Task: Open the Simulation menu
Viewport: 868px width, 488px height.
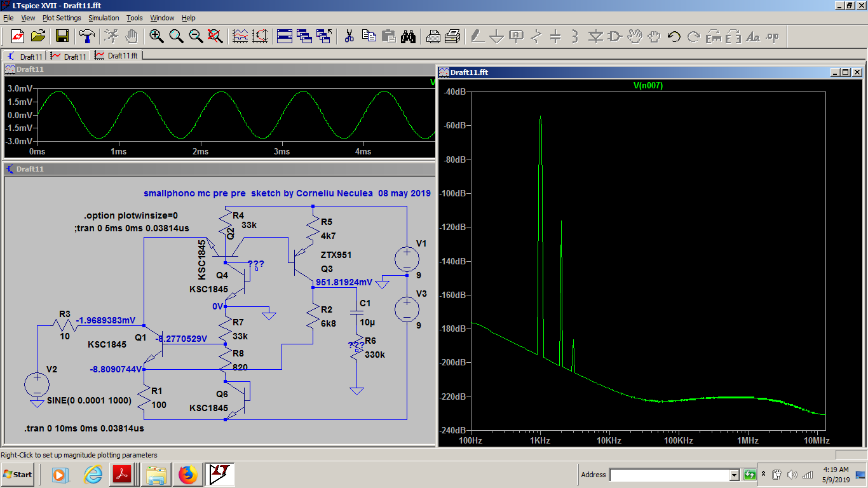Action: point(104,18)
